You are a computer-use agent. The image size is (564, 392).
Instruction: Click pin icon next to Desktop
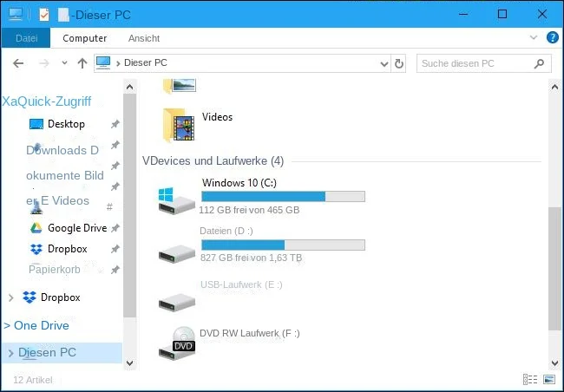(115, 124)
